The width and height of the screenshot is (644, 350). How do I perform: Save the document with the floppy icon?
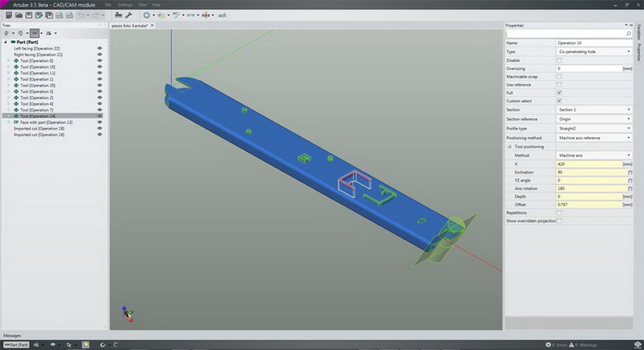[x=29, y=15]
